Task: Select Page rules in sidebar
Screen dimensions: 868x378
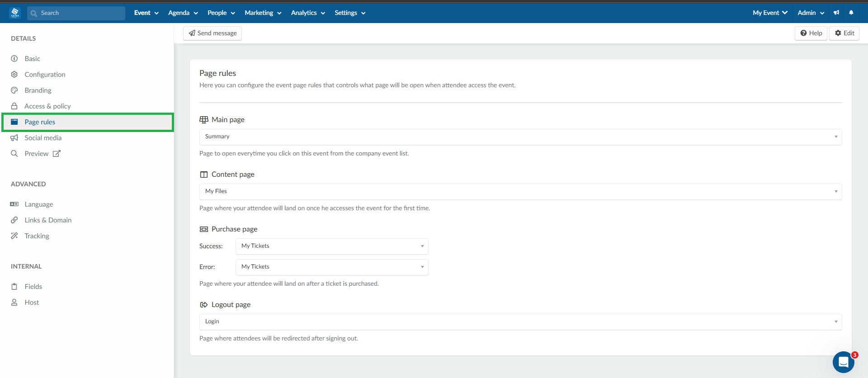Action: (x=88, y=122)
